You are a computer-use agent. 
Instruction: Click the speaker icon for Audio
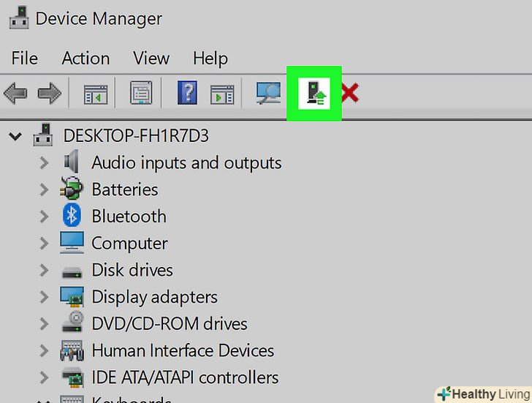tap(72, 162)
